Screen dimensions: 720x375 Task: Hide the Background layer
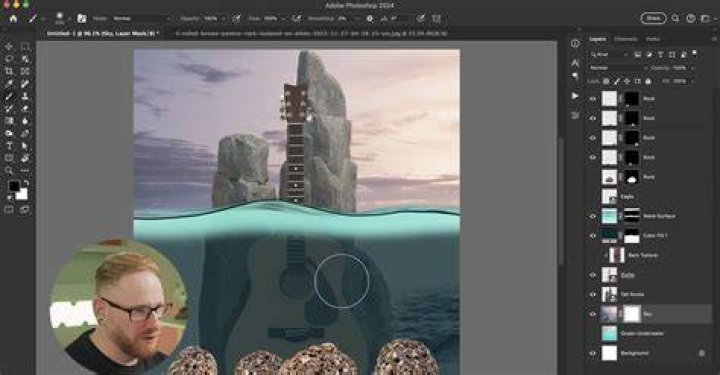[593, 353]
